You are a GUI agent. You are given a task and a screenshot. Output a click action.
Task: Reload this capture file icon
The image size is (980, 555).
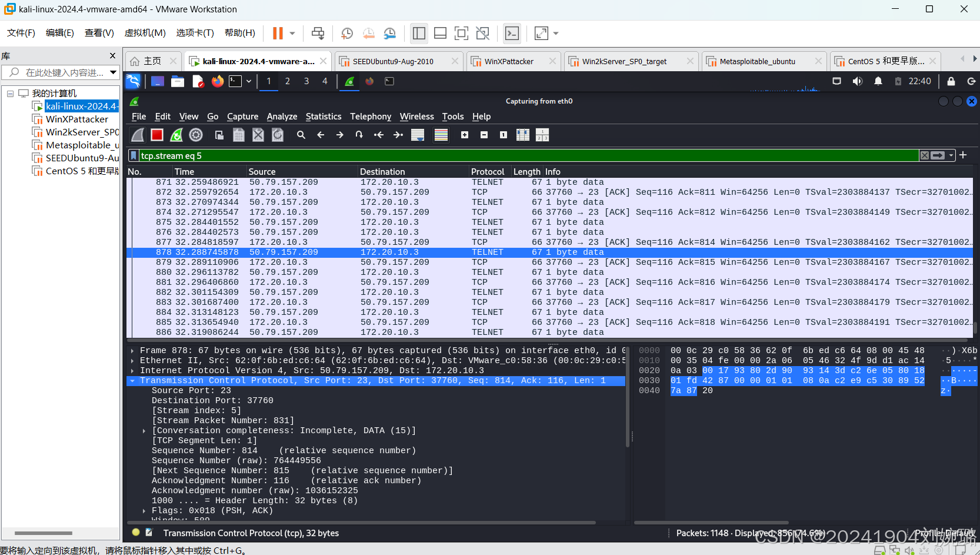(278, 135)
